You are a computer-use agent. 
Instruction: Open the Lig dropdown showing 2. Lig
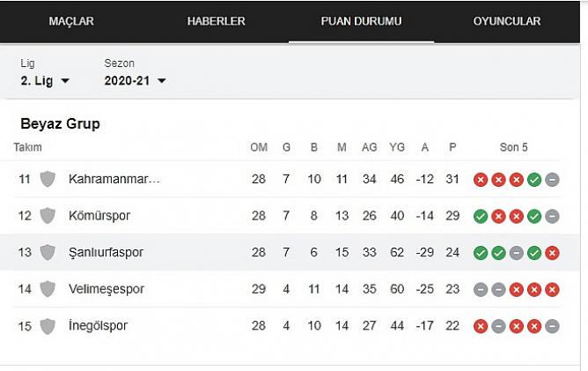pyautogui.click(x=45, y=81)
